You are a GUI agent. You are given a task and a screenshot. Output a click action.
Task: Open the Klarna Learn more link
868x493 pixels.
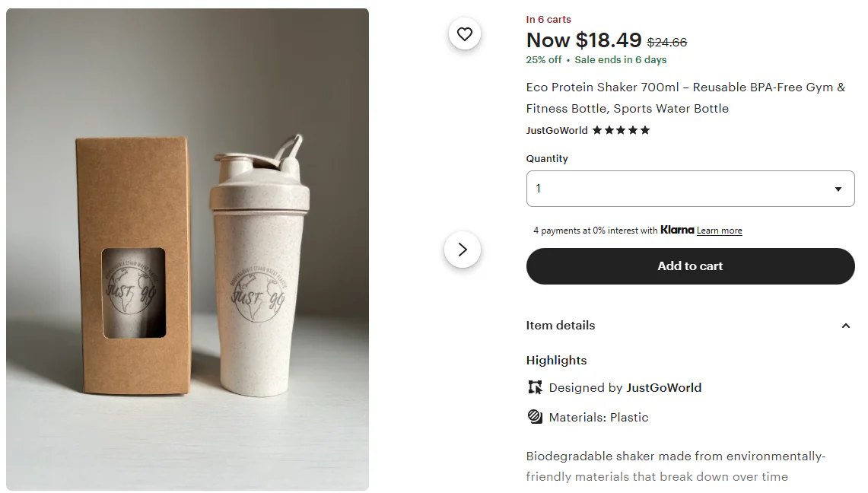(719, 230)
